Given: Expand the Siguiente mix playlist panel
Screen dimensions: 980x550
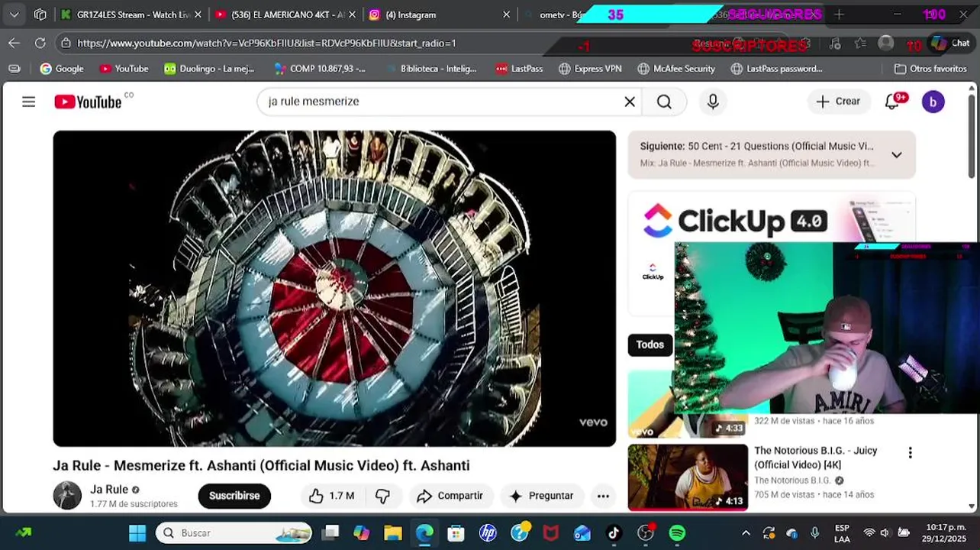Looking at the screenshot, I should 896,155.
